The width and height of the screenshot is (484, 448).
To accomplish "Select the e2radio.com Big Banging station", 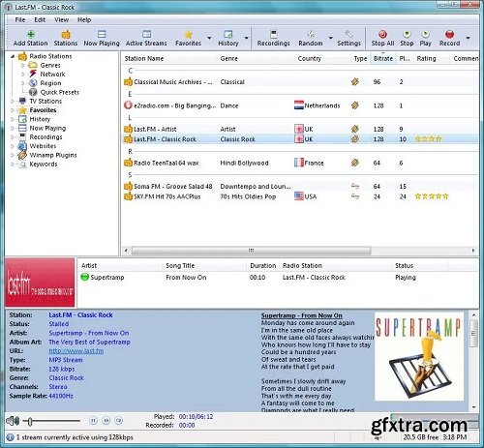I will click(300, 105).
